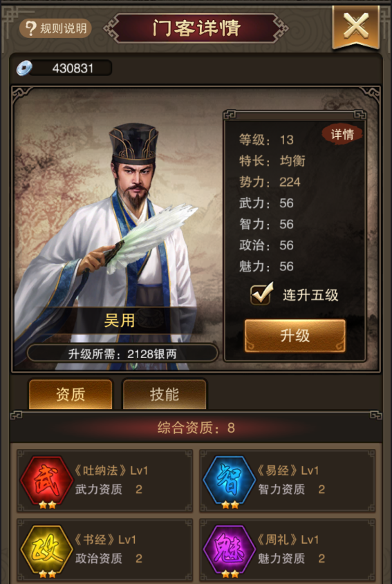The height and width of the screenshot is (584, 392).
Task: Click the silver coin currency icon
Action: [x=24, y=68]
